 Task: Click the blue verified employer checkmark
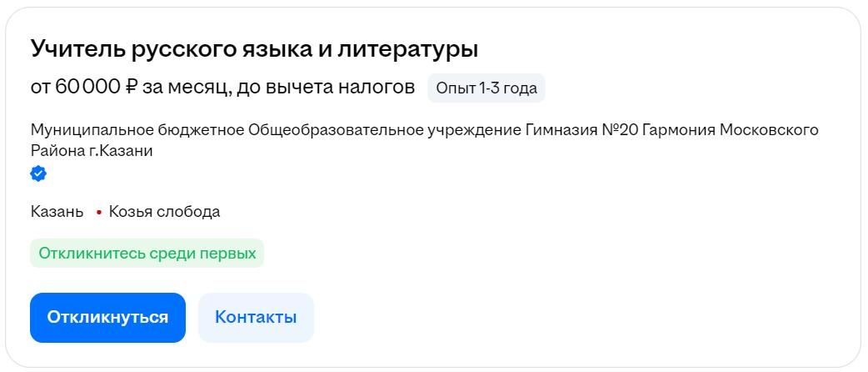38,174
